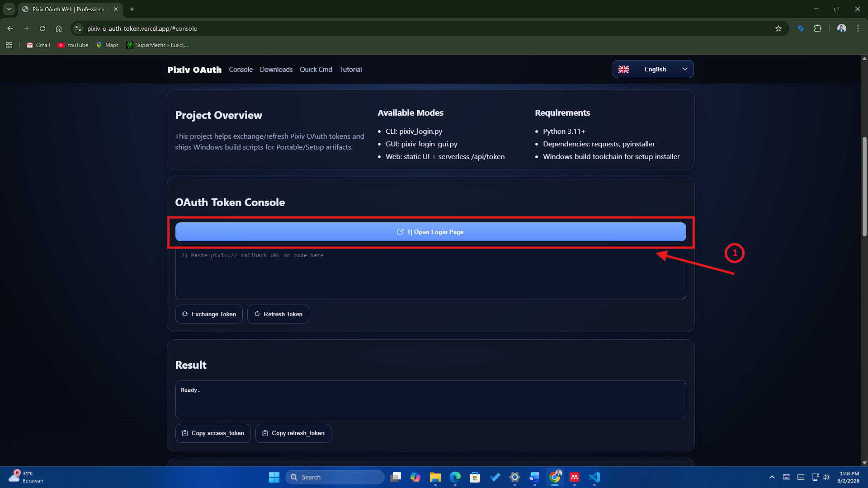868x488 pixels.
Task: Open the tab search dropdown arrow
Action: (9, 9)
